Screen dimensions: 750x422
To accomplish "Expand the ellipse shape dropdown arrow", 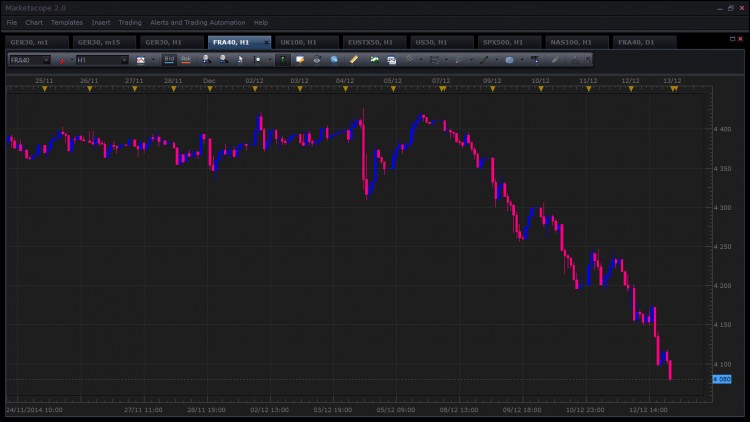I will pyautogui.click(x=522, y=60).
